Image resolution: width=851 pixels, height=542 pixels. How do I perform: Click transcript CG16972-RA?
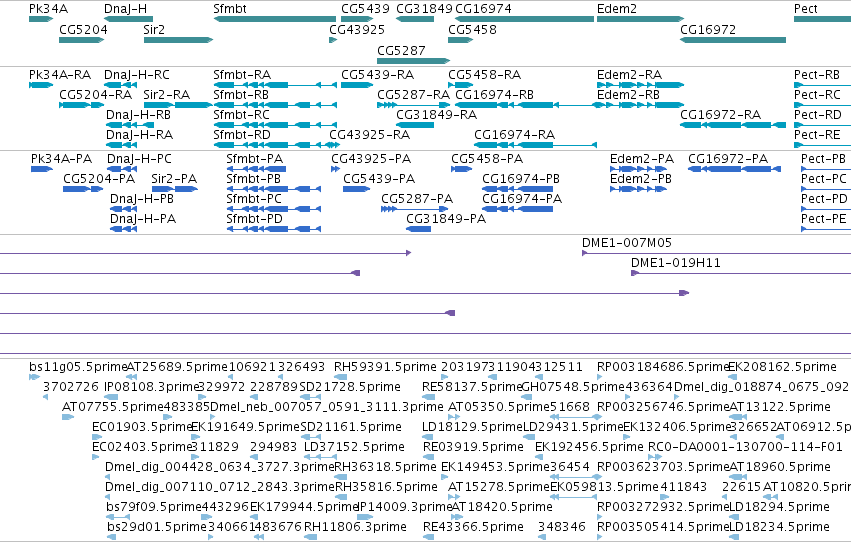(x=733, y=125)
